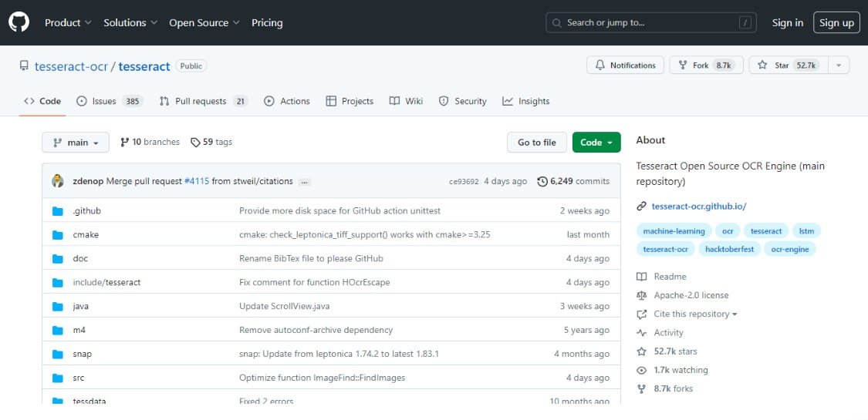The height and width of the screenshot is (420, 868).
Task: Switch to the Issues tab
Action: coord(110,101)
